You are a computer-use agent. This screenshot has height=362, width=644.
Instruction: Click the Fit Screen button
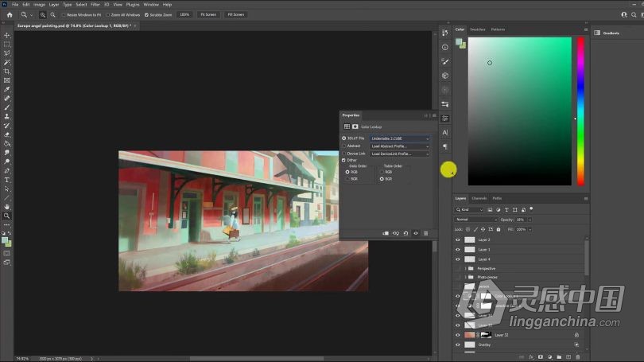tap(208, 15)
